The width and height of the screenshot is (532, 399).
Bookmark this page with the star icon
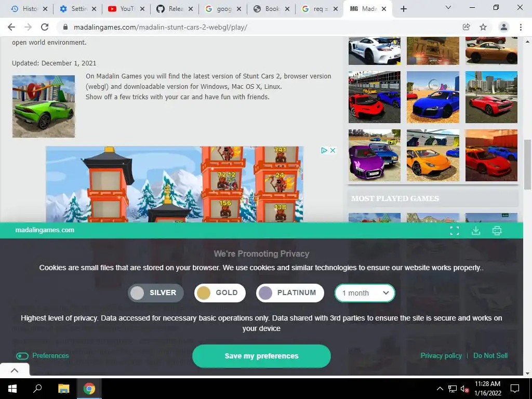483,27
